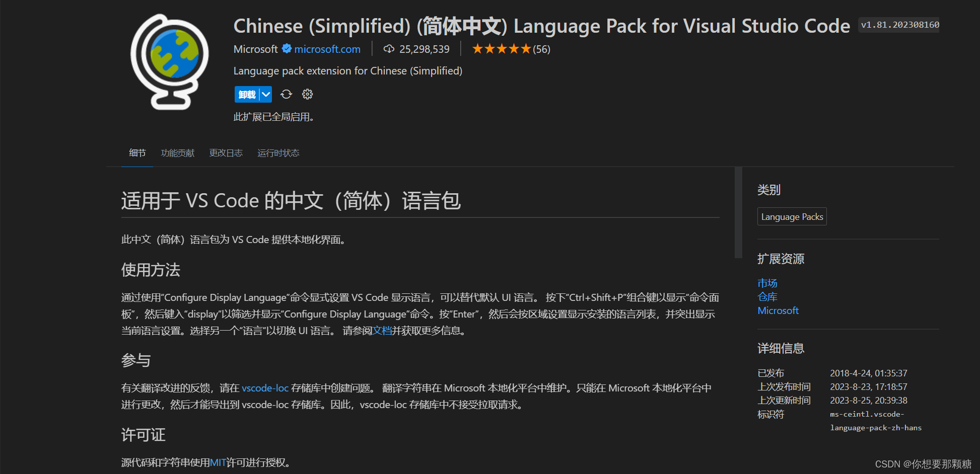Click the sync refresh icon beside uninstall
Screen dimensions: 980x474
point(286,94)
